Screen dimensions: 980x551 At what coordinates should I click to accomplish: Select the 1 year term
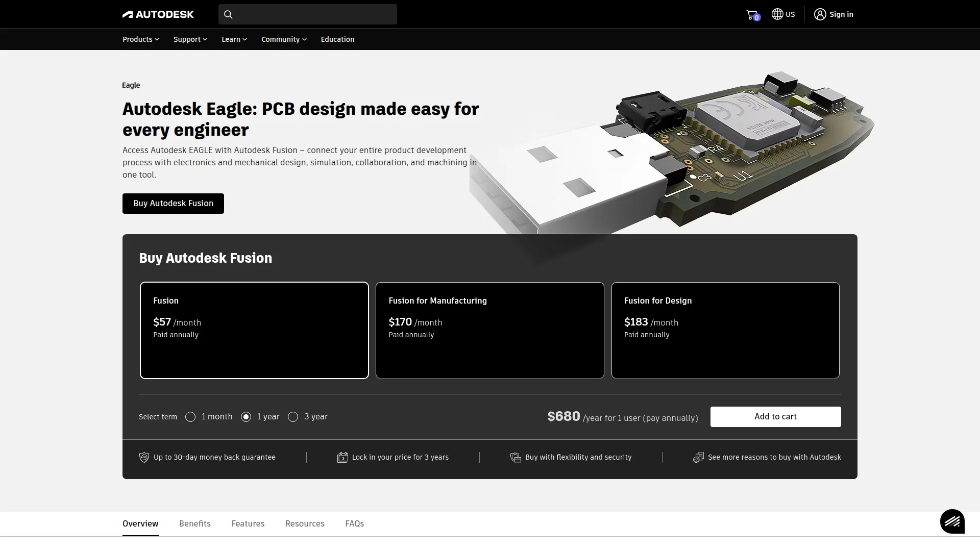tap(246, 417)
